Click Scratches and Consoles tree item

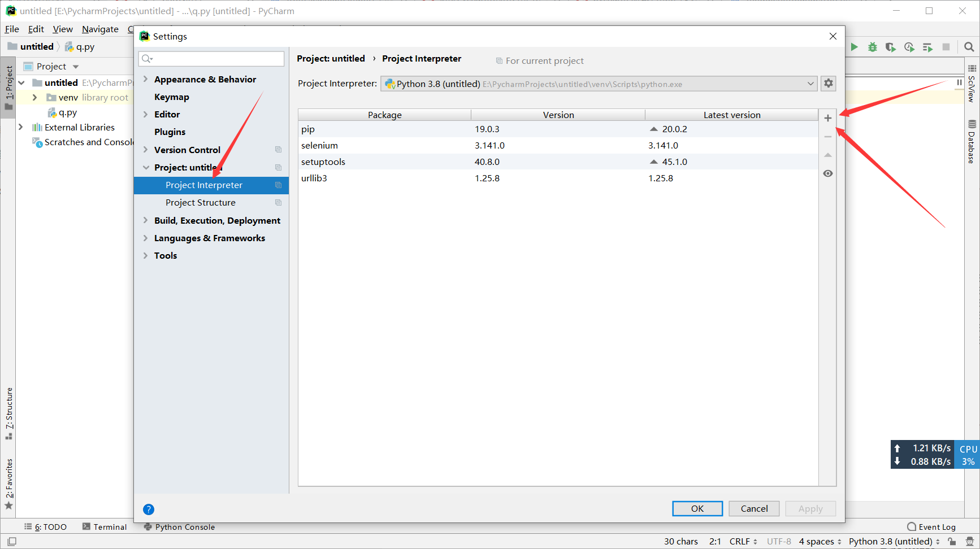pyautogui.click(x=83, y=142)
